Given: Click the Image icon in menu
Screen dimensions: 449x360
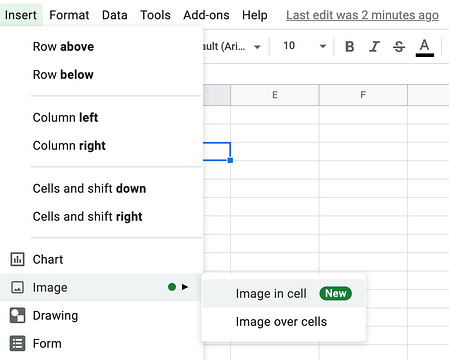Looking at the screenshot, I should click(x=17, y=287).
